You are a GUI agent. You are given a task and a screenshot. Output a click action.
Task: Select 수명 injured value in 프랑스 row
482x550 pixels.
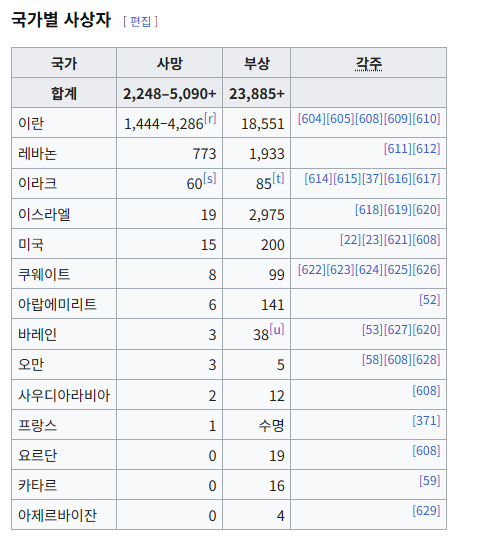(x=271, y=425)
